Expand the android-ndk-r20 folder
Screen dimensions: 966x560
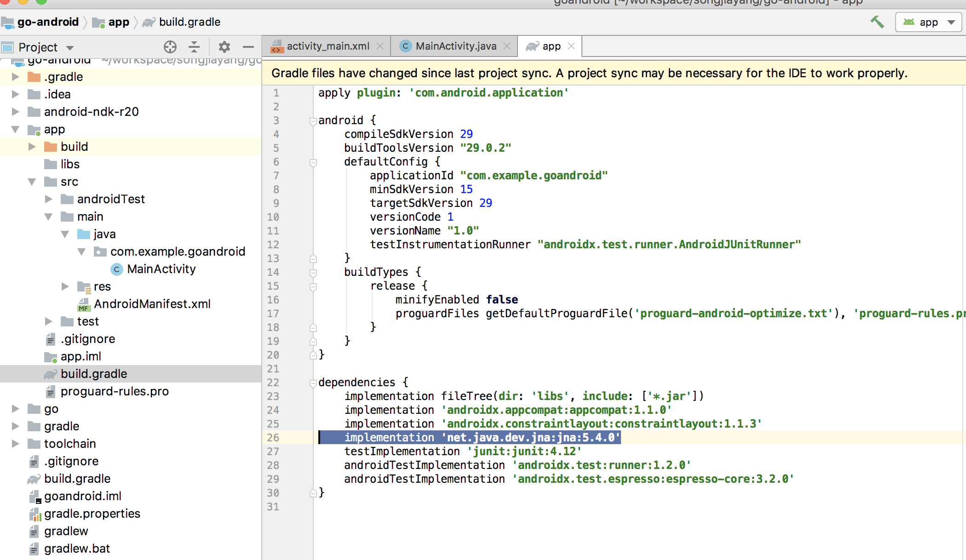[16, 112]
